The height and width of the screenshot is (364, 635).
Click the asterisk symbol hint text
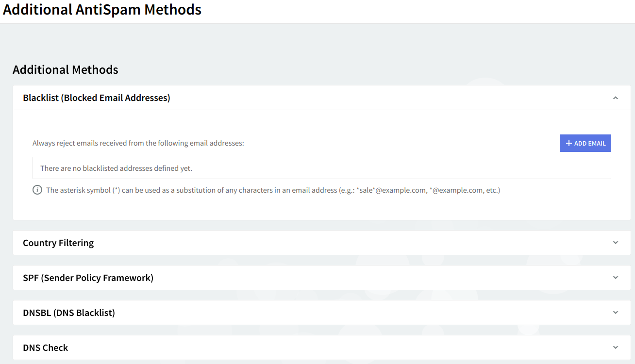click(194, 190)
